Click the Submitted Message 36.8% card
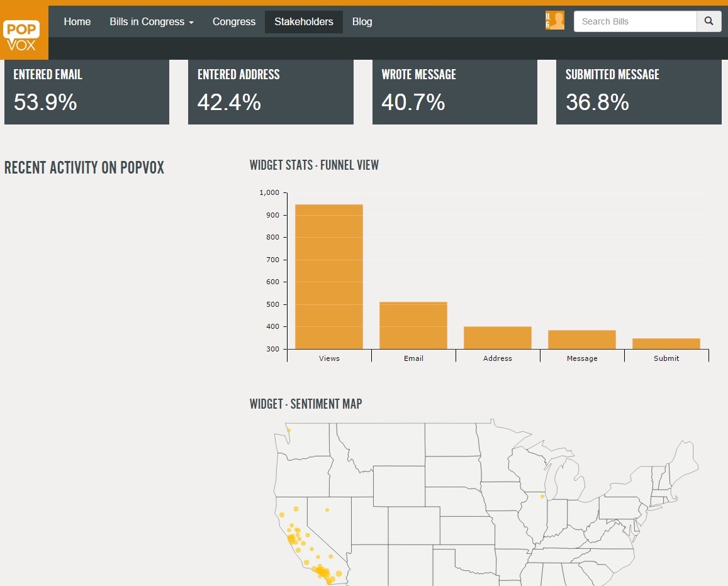Screen dimensions: 728x586 (639, 92)
